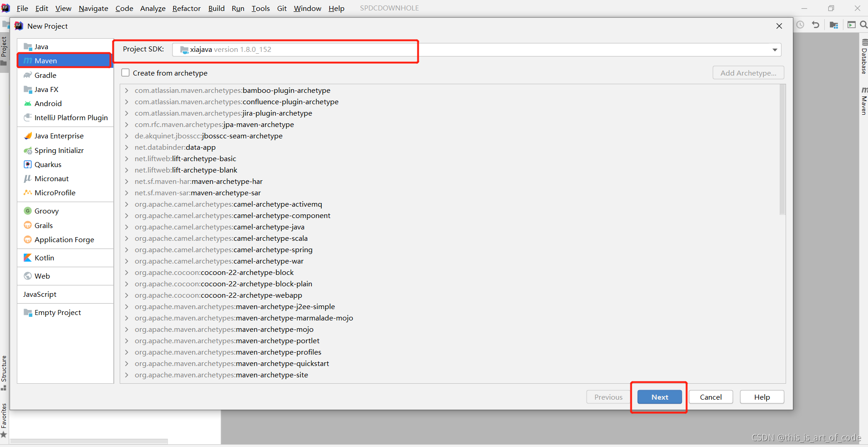Open the Project SDK dropdown arrow
Screen dimensions: 868x447
pos(775,50)
